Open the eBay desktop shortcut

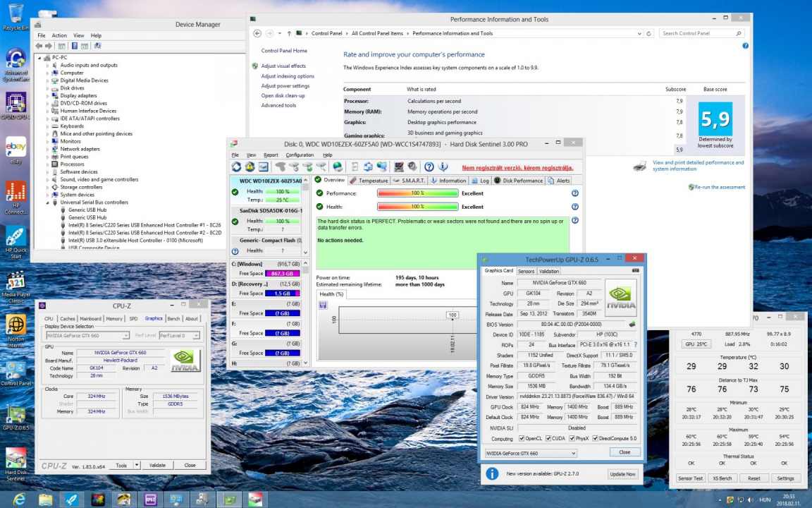[x=16, y=150]
